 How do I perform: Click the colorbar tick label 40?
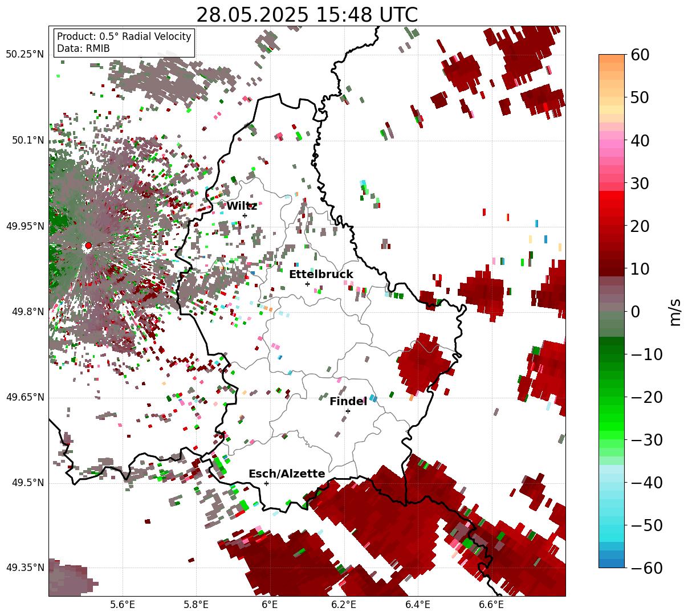[641, 140]
